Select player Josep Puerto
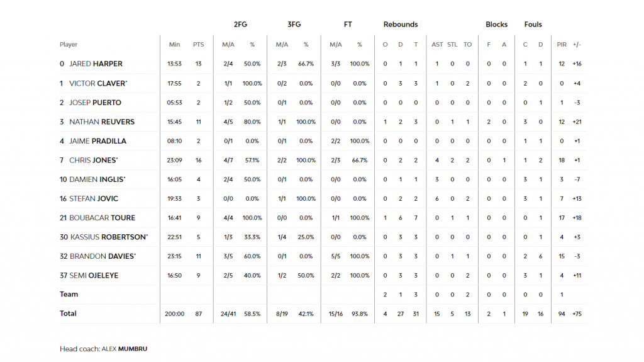This screenshot has width=644, height=362. click(95, 103)
